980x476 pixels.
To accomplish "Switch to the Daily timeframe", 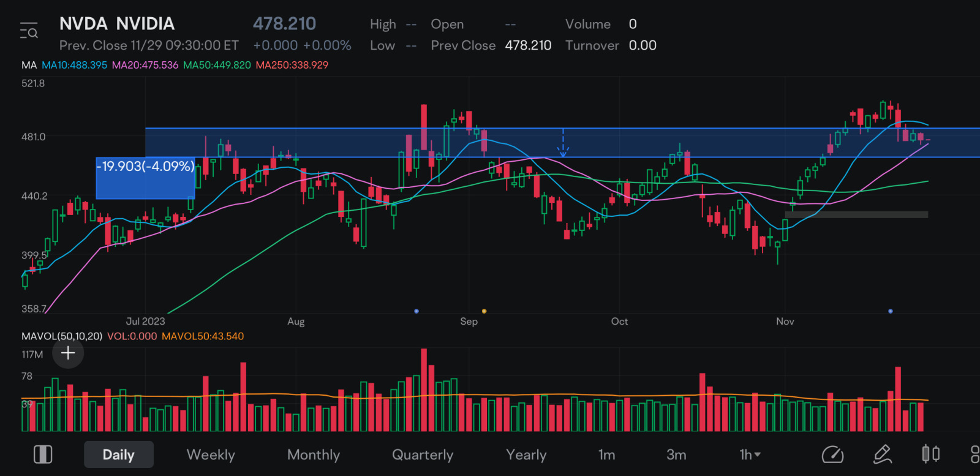I will point(118,455).
